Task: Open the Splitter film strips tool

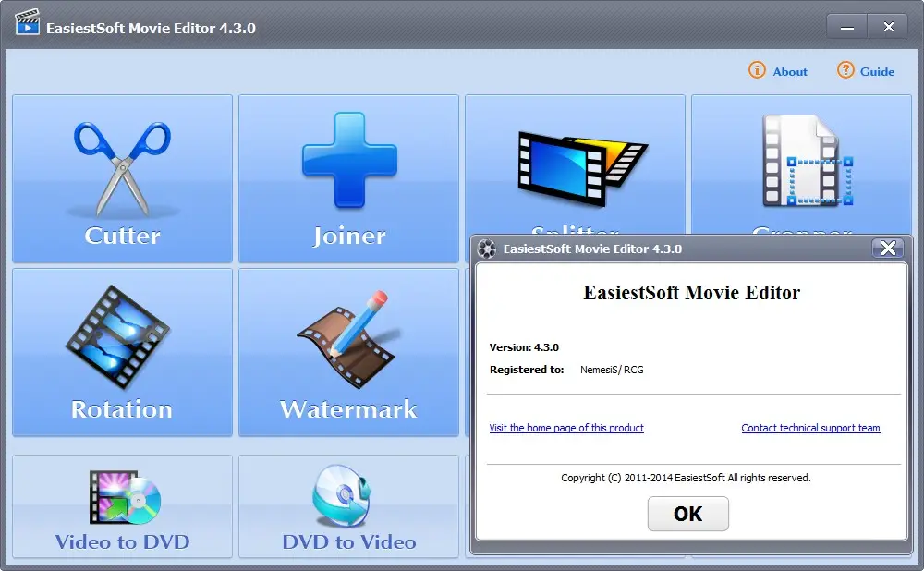Action: 575,164
